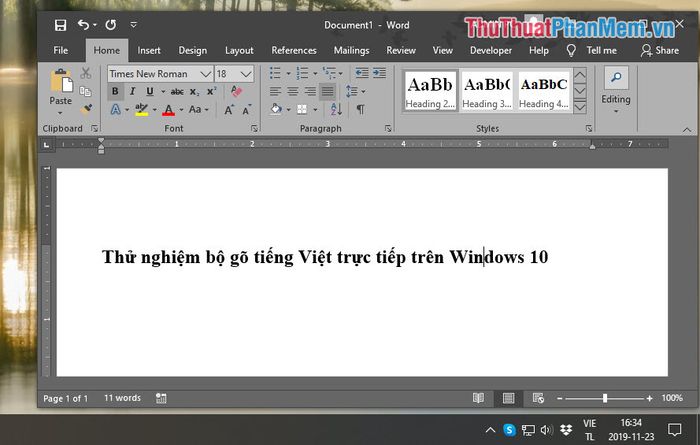Screen dimensions: 700x445
Task: Open the Editing search menu
Action: pyautogui.click(x=616, y=90)
